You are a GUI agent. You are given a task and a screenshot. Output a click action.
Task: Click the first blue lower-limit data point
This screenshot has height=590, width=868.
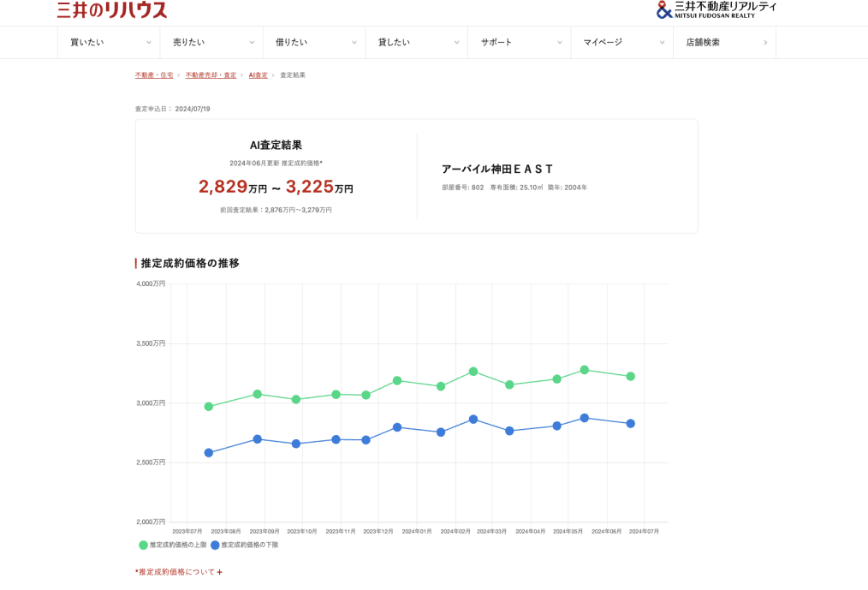(x=209, y=453)
